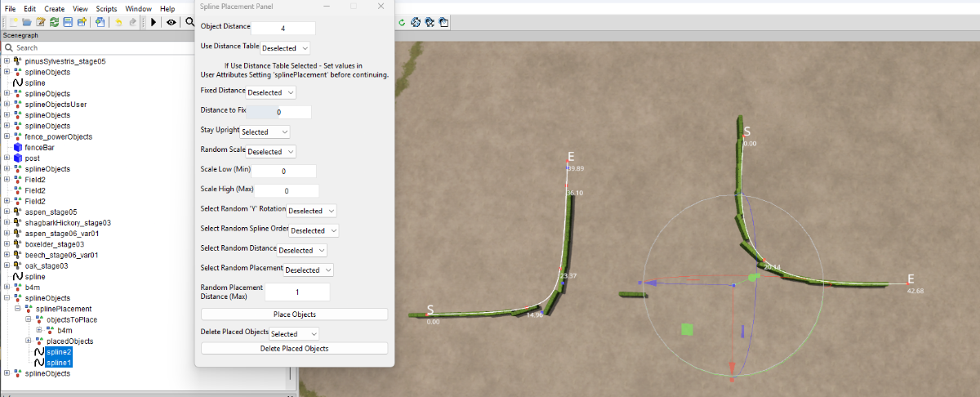Screen dimensions: 980x397
Task: Click the Undo arrow icon
Action: (x=118, y=22)
